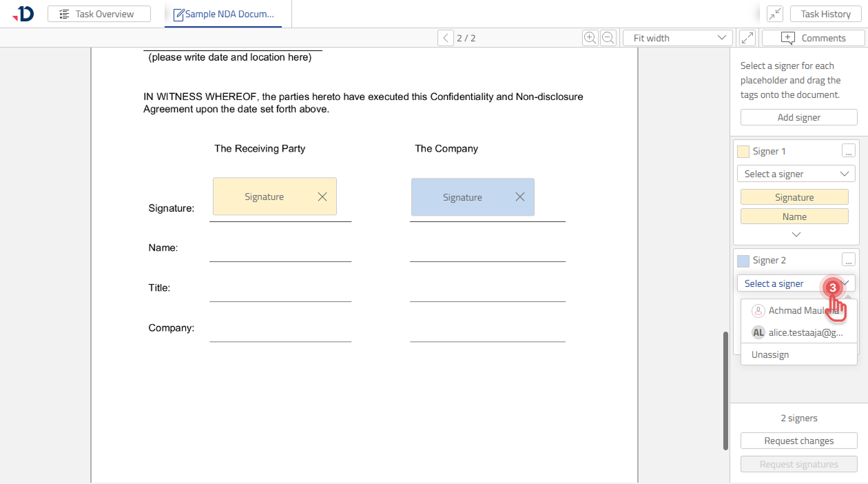Viewport: 868px width, 484px height.
Task: Select Unassign in signer list
Action: pyautogui.click(x=770, y=354)
